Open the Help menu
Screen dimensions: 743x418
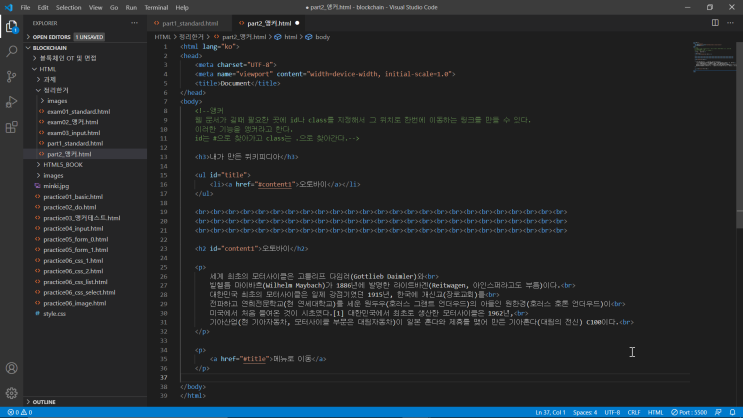coord(182,8)
